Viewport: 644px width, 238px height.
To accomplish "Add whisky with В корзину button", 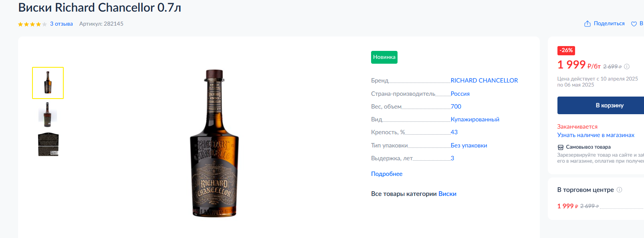I will tap(601, 105).
